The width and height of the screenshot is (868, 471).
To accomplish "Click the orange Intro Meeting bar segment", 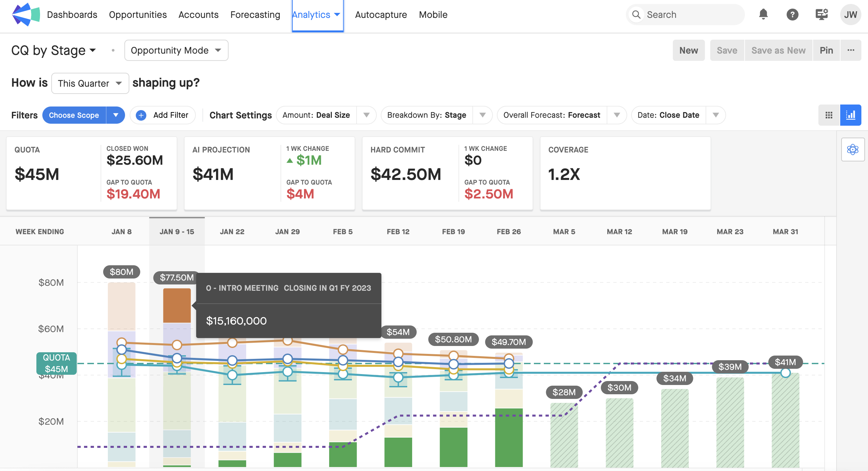I will tap(177, 306).
